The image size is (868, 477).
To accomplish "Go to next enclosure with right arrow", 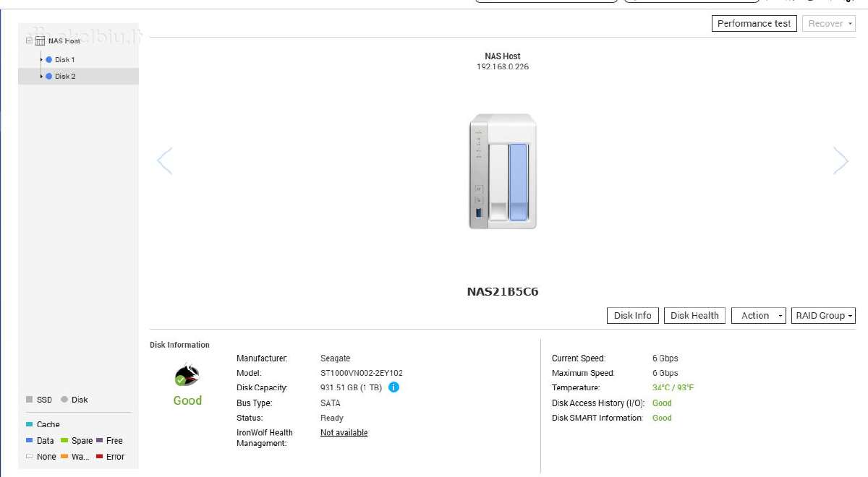I will click(x=841, y=160).
